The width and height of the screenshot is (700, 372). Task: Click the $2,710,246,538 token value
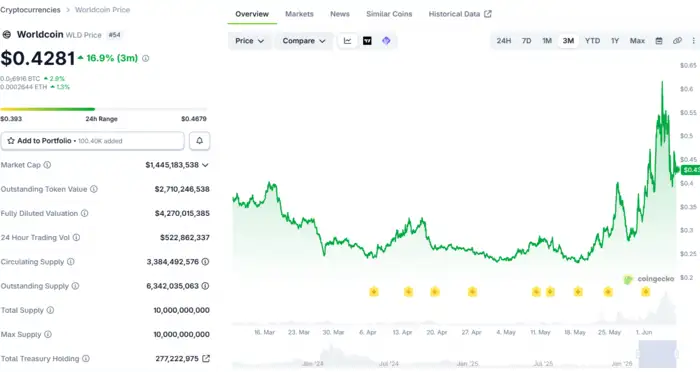pyautogui.click(x=182, y=189)
